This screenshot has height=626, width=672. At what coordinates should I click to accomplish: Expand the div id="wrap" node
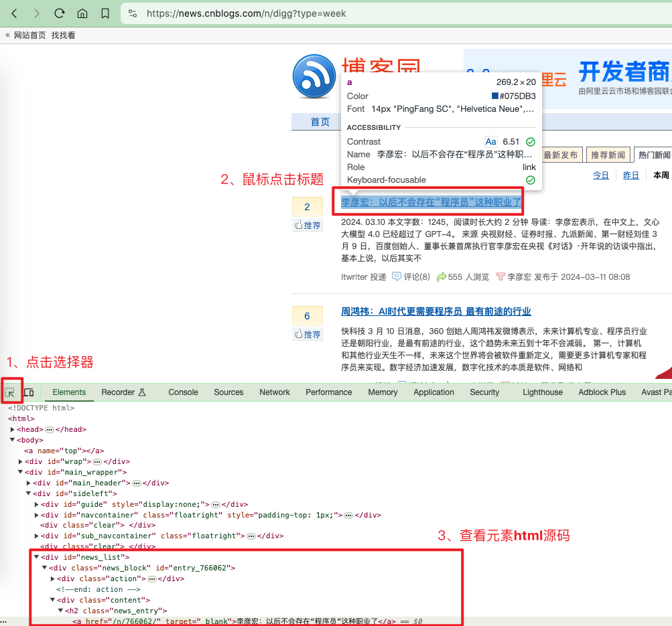click(20, 461)
